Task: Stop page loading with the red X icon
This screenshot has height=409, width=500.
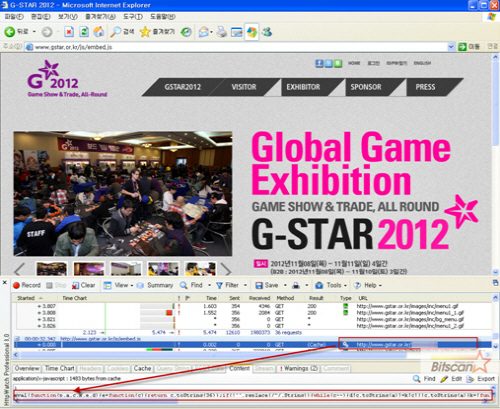Action: 69,32
